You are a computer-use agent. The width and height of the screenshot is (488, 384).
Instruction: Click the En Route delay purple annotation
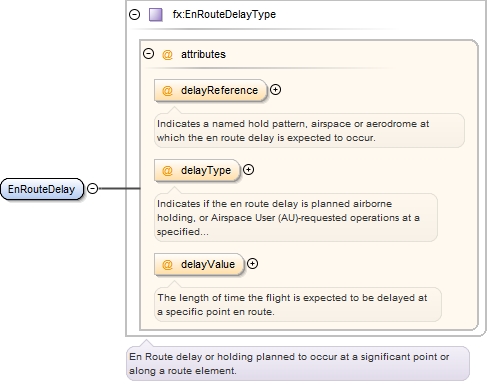click(x=298, y=363)
